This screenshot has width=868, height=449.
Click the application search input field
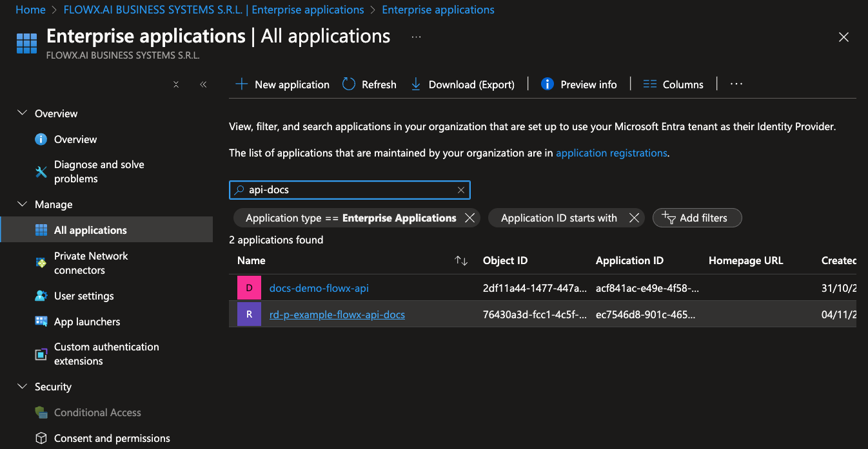click(x=350, y=190)
